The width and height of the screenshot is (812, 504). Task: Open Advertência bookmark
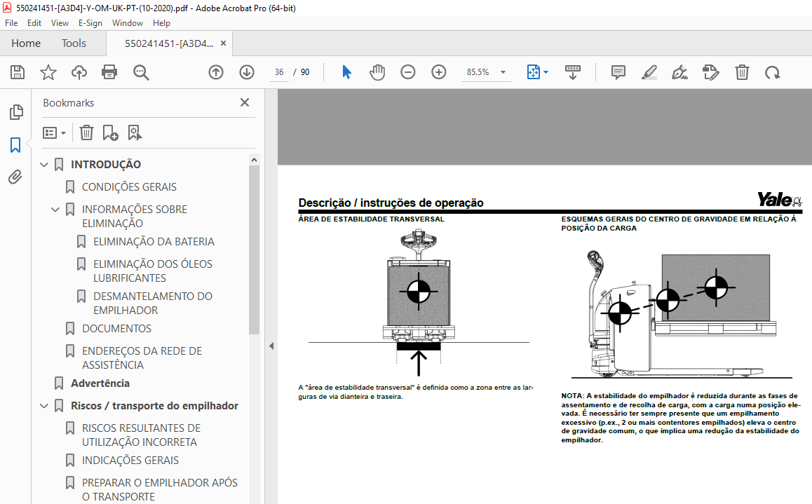(100, 383)
